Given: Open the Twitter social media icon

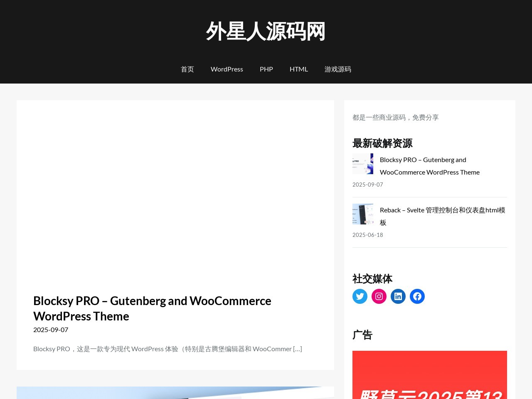Looking at the screenshot, I should (360, 296).
